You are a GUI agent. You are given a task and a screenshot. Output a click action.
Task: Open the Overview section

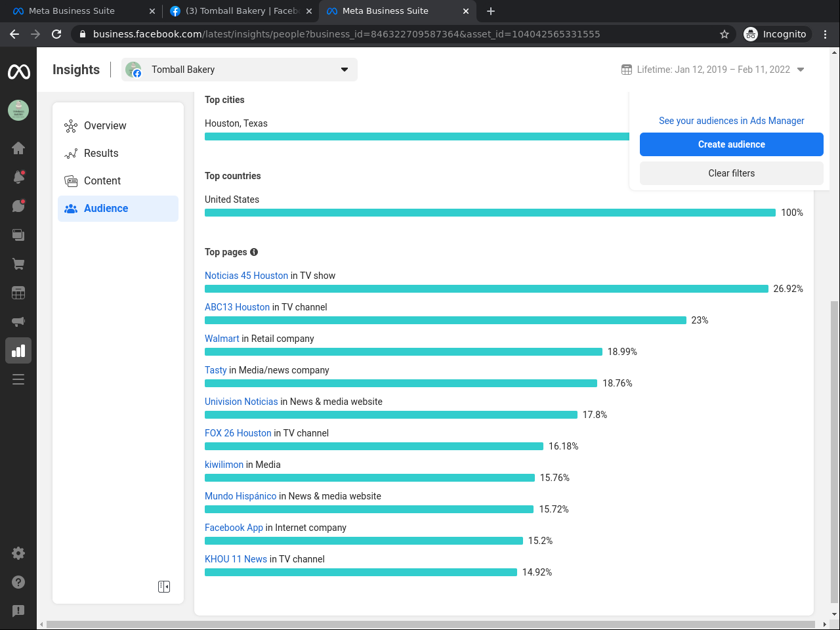coord(118,126)
